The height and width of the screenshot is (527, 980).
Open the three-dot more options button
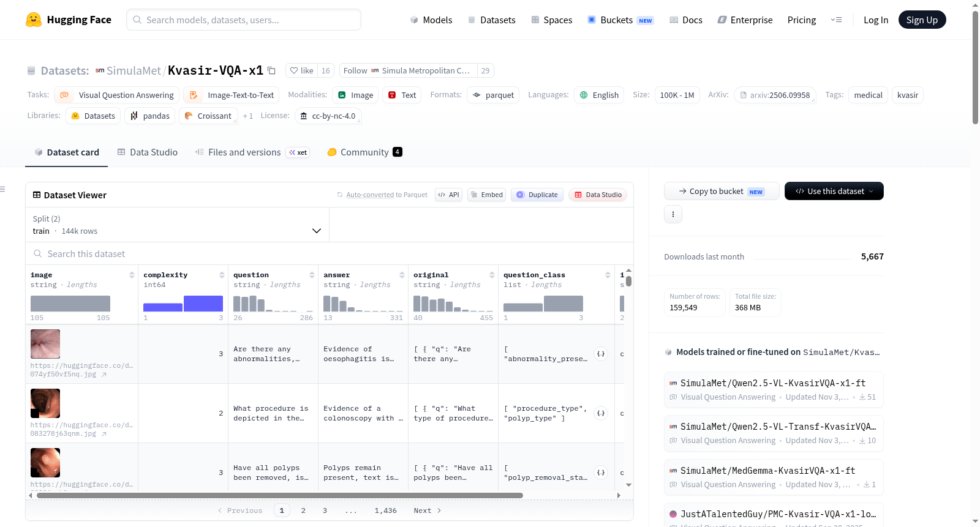673,214
